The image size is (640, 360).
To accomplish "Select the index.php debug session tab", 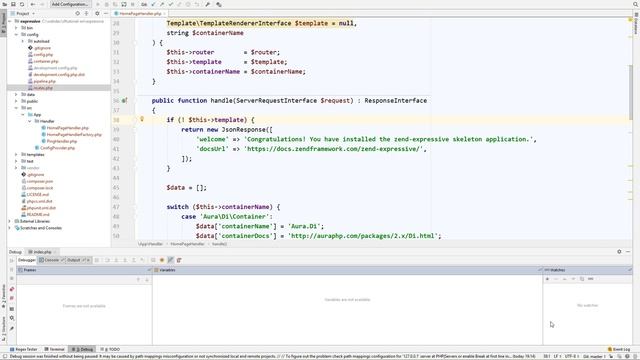I will pyautogui.click(x=42, y=252).
